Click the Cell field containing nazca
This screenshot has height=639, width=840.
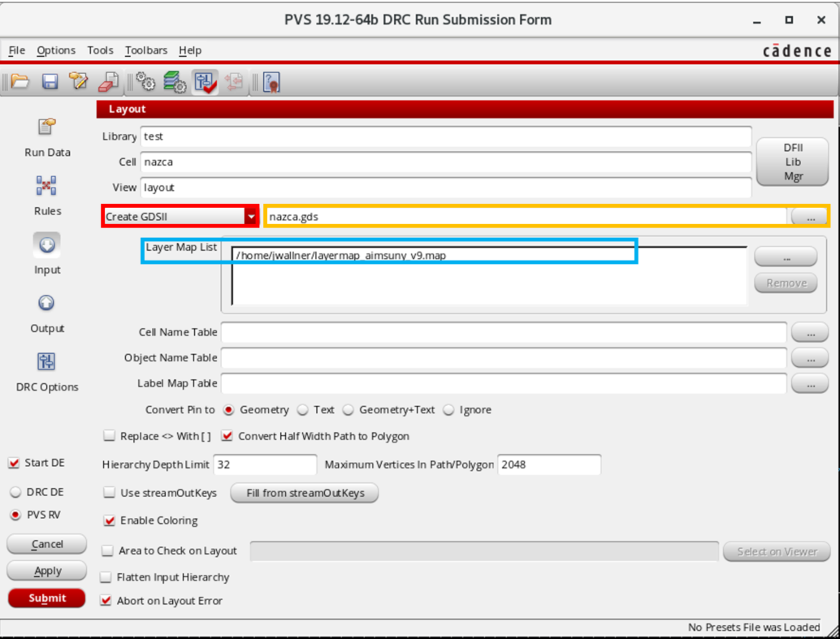(x=446, y=162)
